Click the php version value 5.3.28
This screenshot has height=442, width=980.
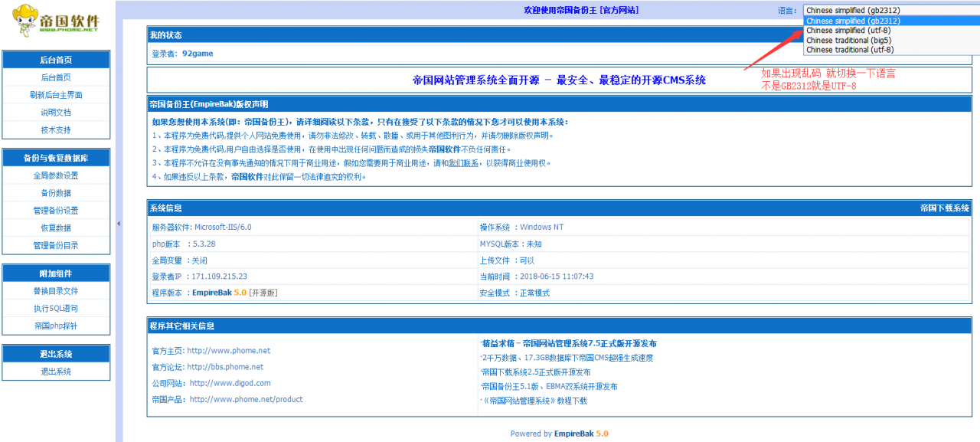coord(204,244)
